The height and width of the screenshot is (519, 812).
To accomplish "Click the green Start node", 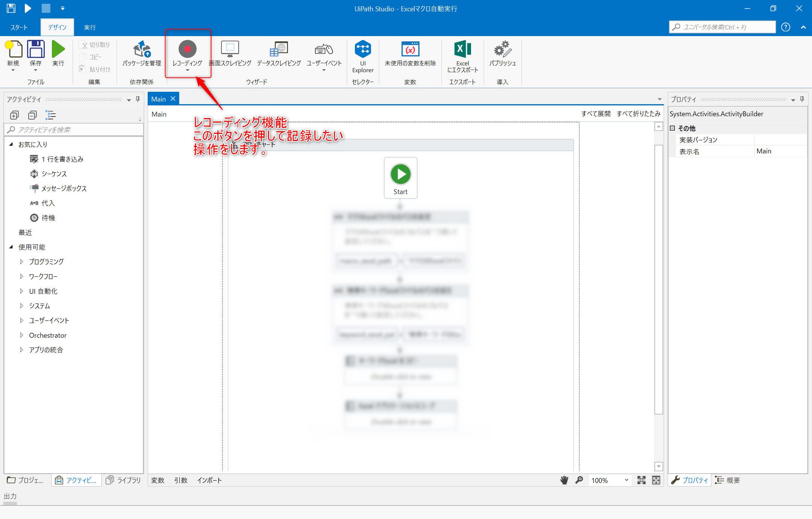I will (x=401, y=178).
